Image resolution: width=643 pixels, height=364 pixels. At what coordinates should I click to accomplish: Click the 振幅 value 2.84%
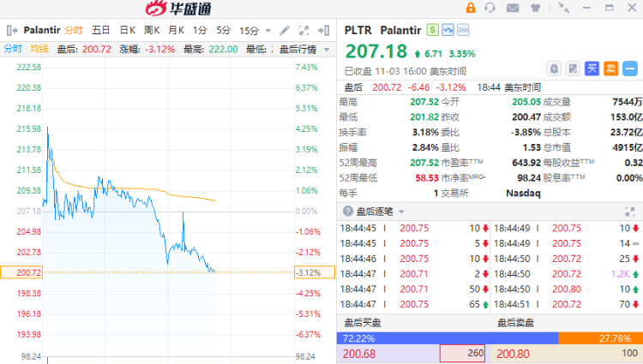[425, 147]
